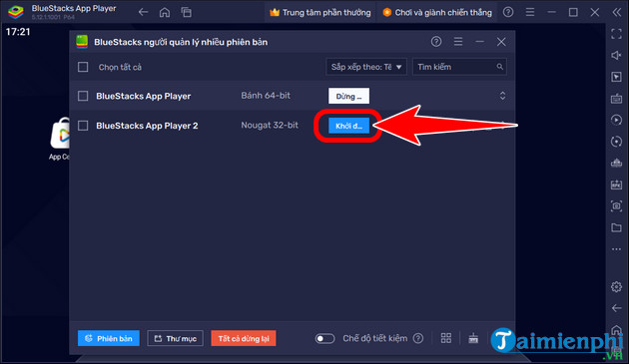
Task: Toggle Chế độ tiết kiệm switch
Action: [324, 339]
